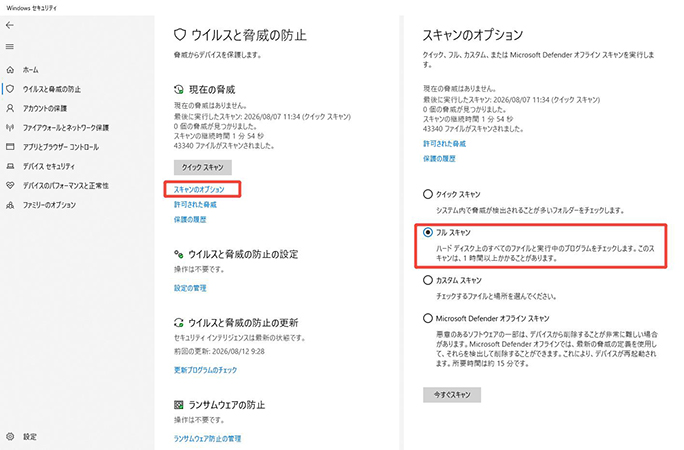Click the 現在の脅威 refresh-shield icon

click(x=179, y=89)
